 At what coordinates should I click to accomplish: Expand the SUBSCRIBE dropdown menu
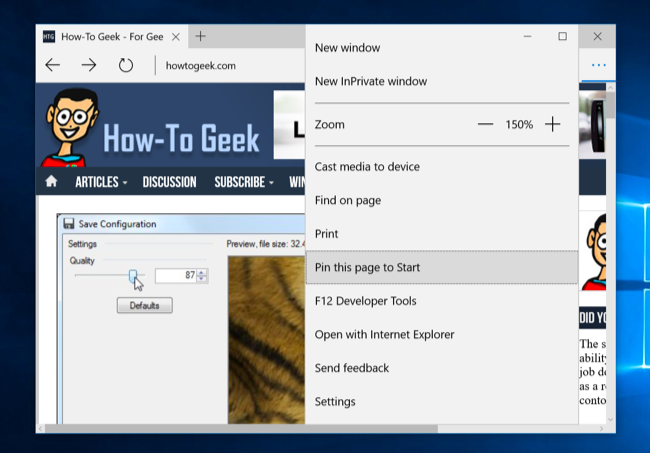click(244, 182)
